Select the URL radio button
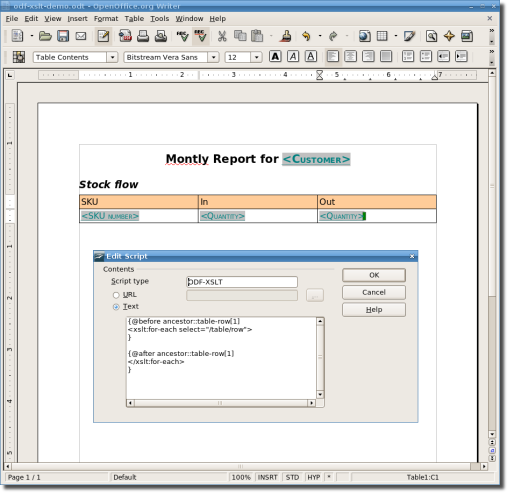The image size is (508, 493). click(116, 295)
